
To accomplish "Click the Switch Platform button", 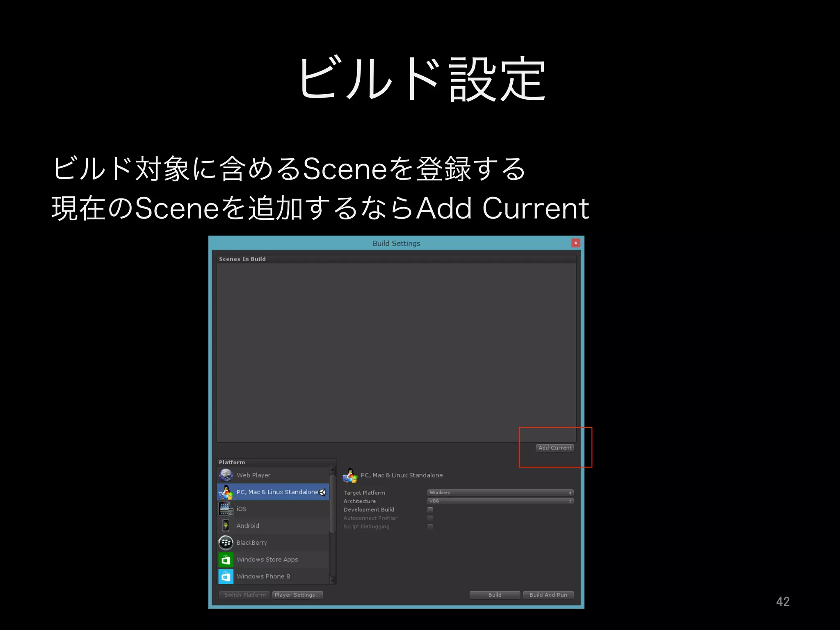I will click(x=244, y=595).
